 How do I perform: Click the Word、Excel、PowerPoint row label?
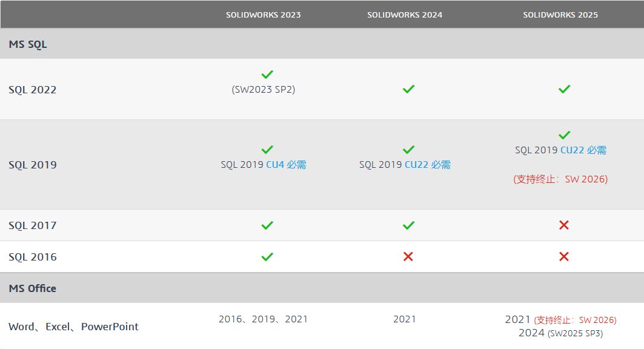click(x=73, y=327)
